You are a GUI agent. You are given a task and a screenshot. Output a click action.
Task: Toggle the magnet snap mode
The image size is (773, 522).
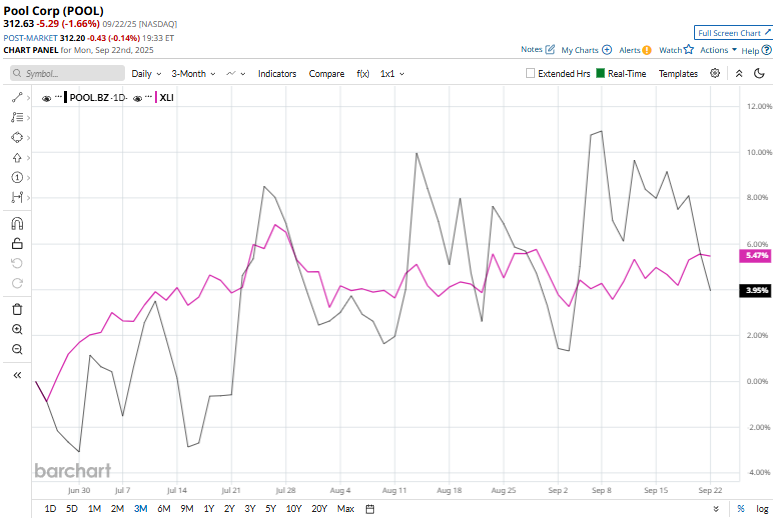coord(17,224)
